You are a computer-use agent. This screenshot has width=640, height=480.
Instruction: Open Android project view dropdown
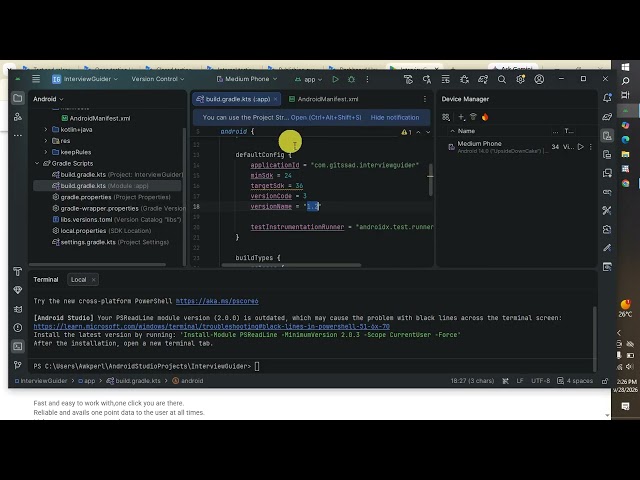click(48, 99)
